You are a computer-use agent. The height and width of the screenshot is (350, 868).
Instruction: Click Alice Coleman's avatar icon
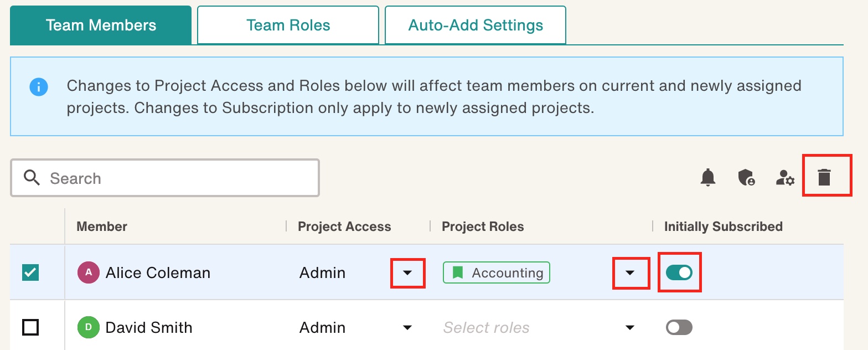(89, 272)
